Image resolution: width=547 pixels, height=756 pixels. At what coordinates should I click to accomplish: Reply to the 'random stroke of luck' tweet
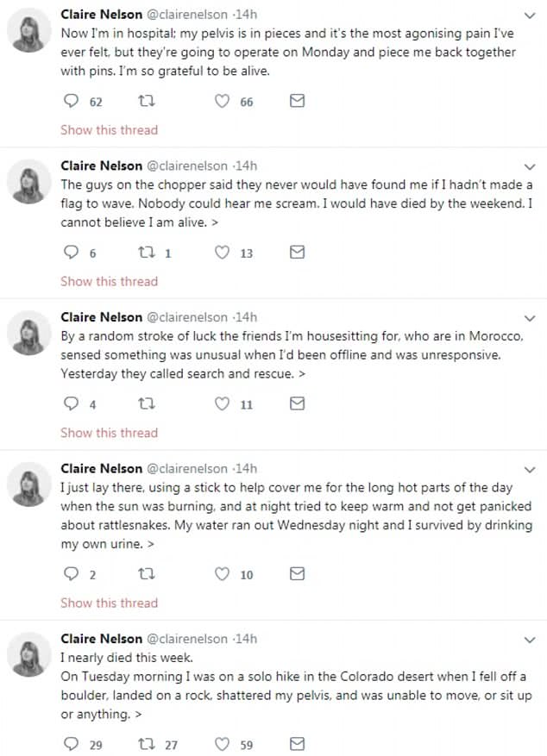click(72, 404)
